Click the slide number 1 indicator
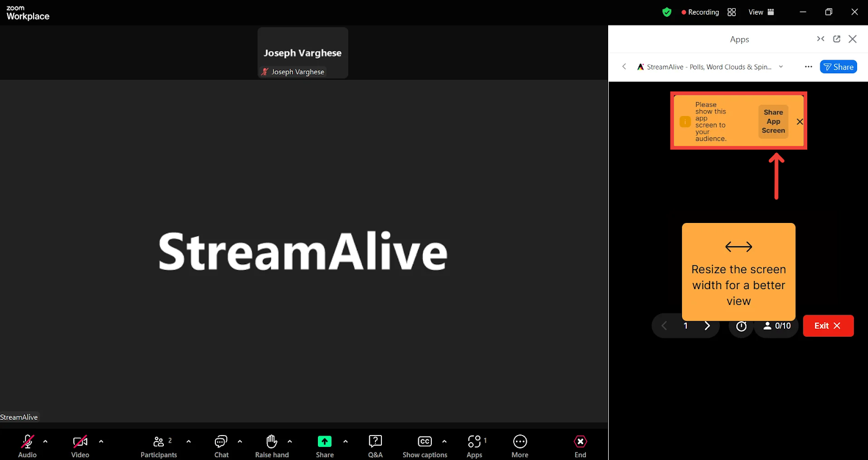868x460 pixels. coord(686,326)
